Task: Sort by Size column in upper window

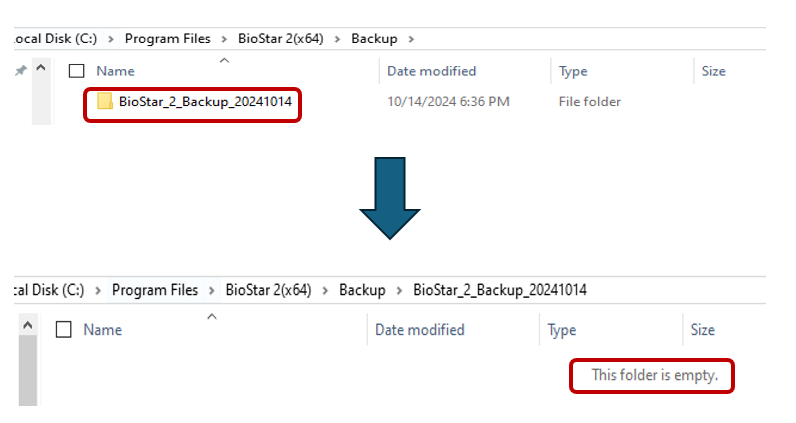Action: (x=713, y=71)
